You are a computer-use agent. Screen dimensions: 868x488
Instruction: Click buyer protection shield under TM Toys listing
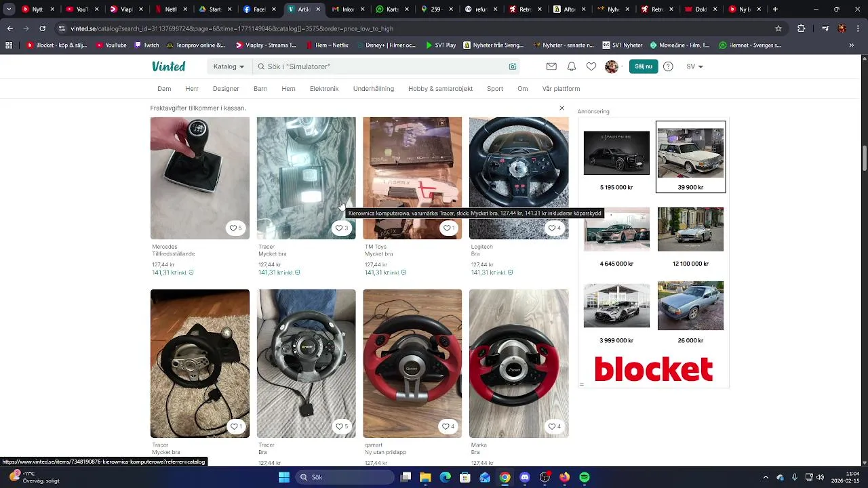tap(404, 272)
